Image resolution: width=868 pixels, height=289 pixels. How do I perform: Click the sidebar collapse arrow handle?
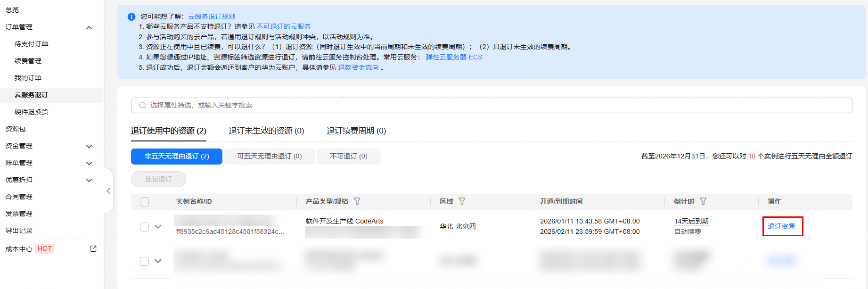(108, 191)
